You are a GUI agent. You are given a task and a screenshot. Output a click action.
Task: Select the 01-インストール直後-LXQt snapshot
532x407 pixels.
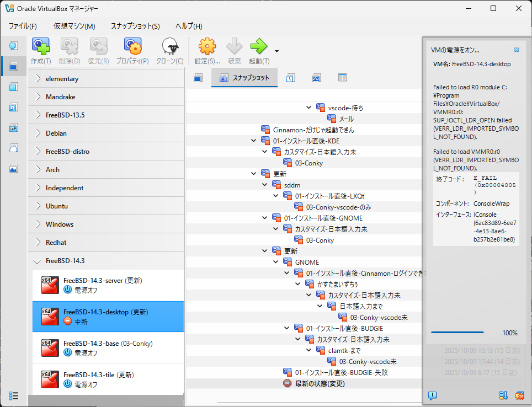(x=329, y=196)
